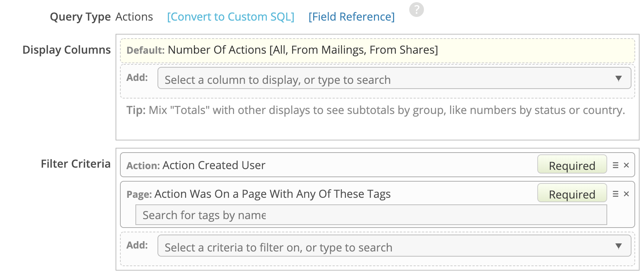The image size is (644, 275).
Task: Click the help question mark icon
Action: [416, 10]
